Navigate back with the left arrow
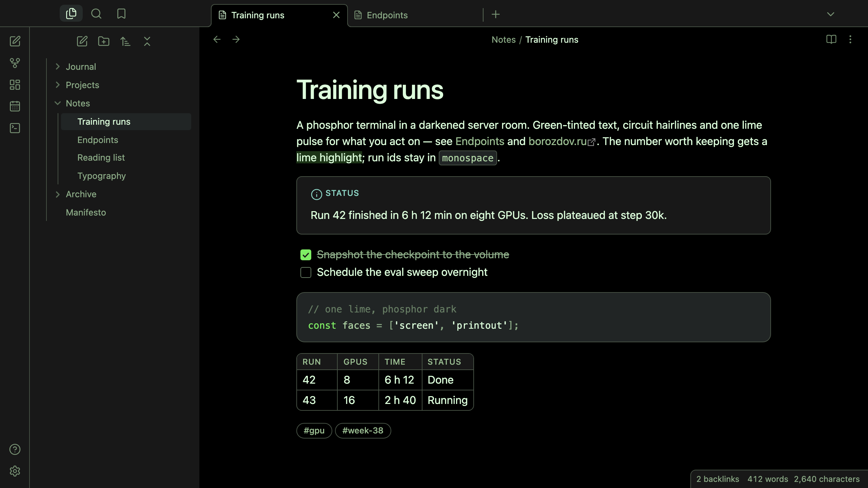868x488 pixels. click(217, 40)
